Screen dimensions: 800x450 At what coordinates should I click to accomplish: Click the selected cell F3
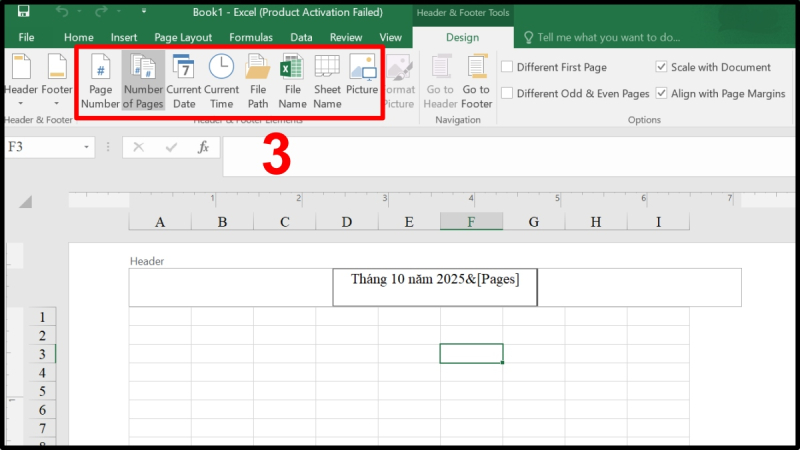pyautogui.click(x=471, y=354)
